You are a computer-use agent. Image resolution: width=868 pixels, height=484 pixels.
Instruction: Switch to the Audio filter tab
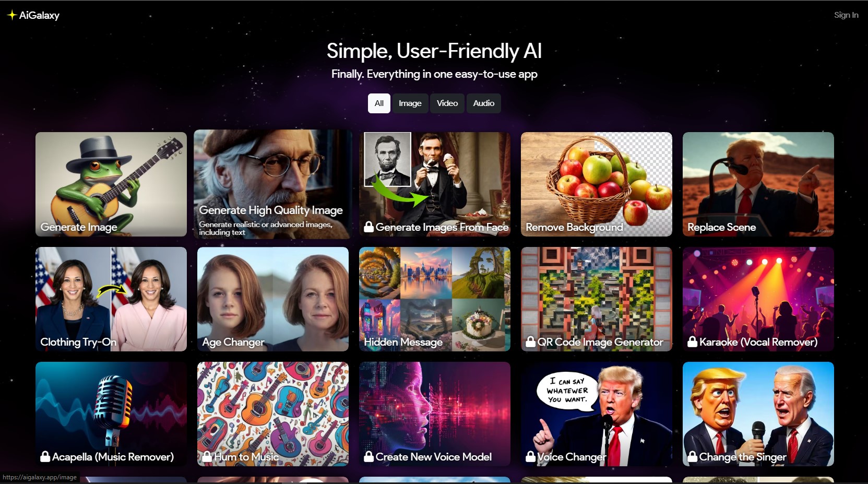click(483, 103)
